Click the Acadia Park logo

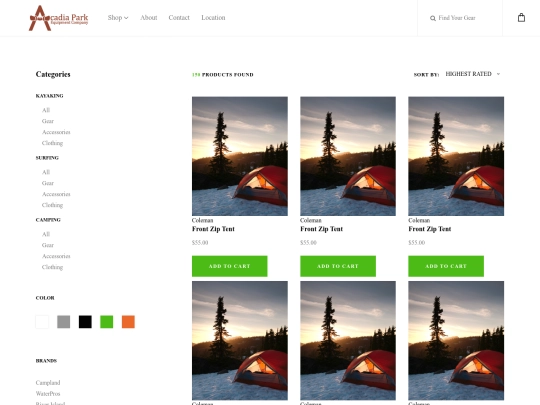[x=58, y=18]
